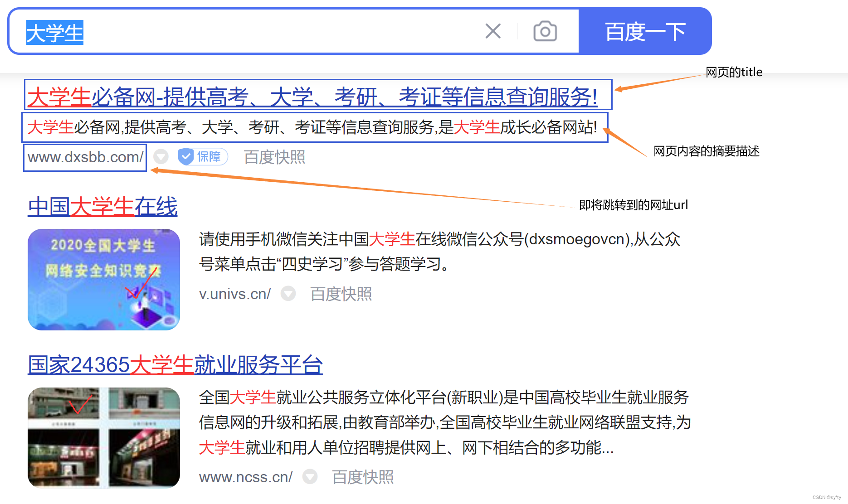Viewport: 848px width, 504px height.
Task: Open 百度快照 for the v.univs.cn result
Action: (x=341, y=294)
